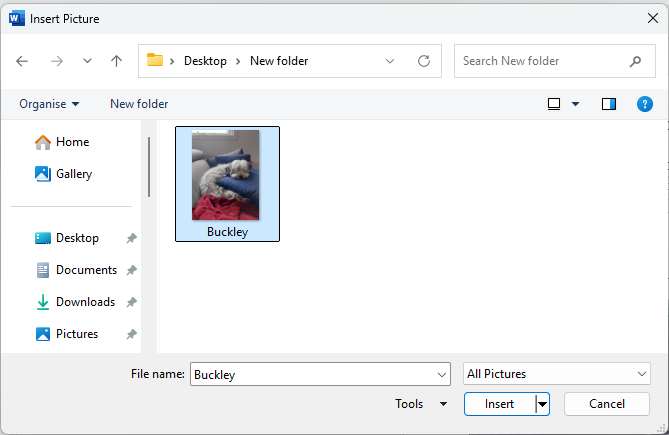Open the Tools menu
The height and width of the screenshot is (435, 669).
coord(421,404)
